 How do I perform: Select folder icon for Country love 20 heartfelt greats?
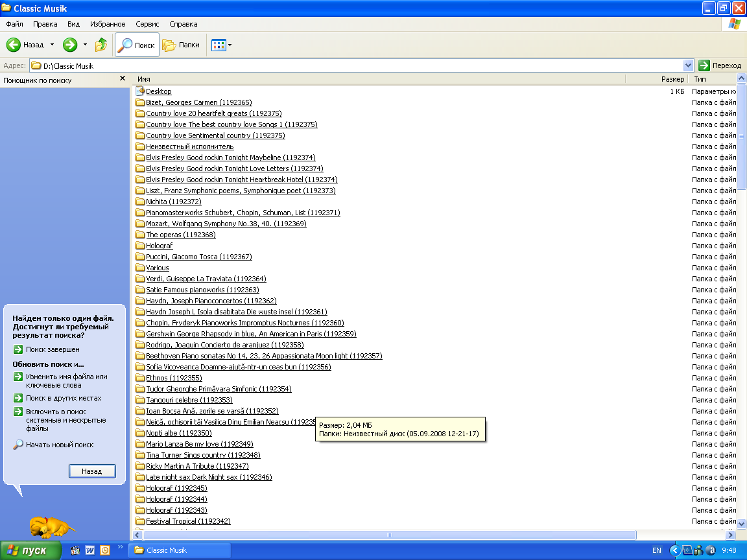click(x=139, y=113)
